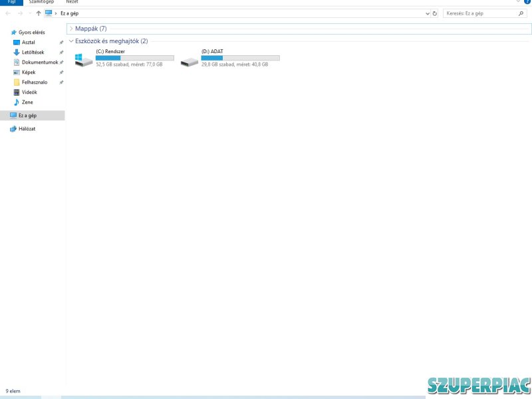Click the C: drive usage bar

134,58
